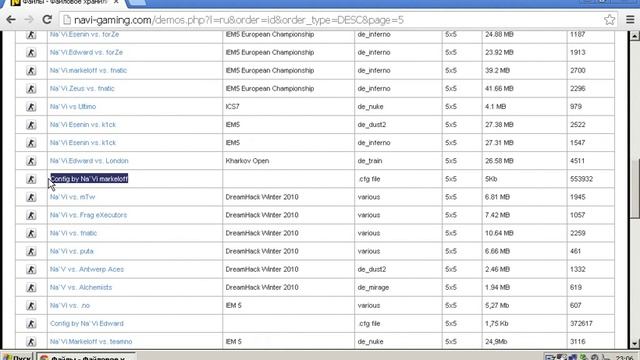Click the page scrollbar down arrow
640x360 pixels.
tap(634, 344)
